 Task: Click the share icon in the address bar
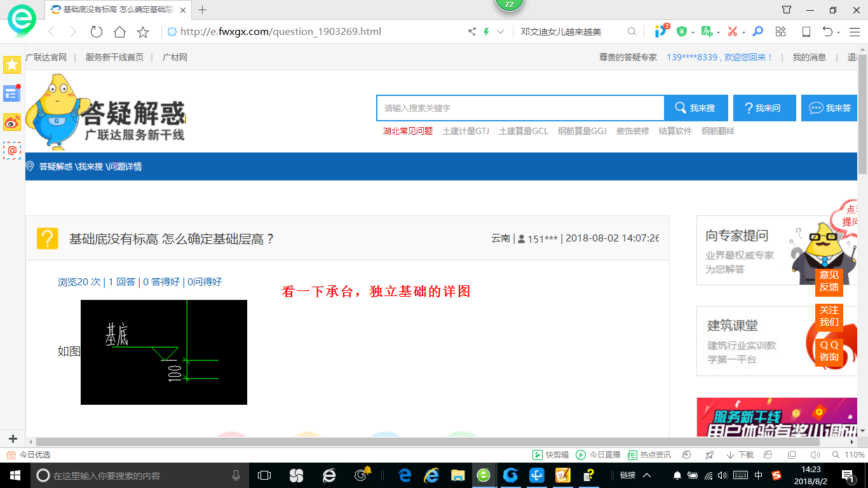[472, 31]
